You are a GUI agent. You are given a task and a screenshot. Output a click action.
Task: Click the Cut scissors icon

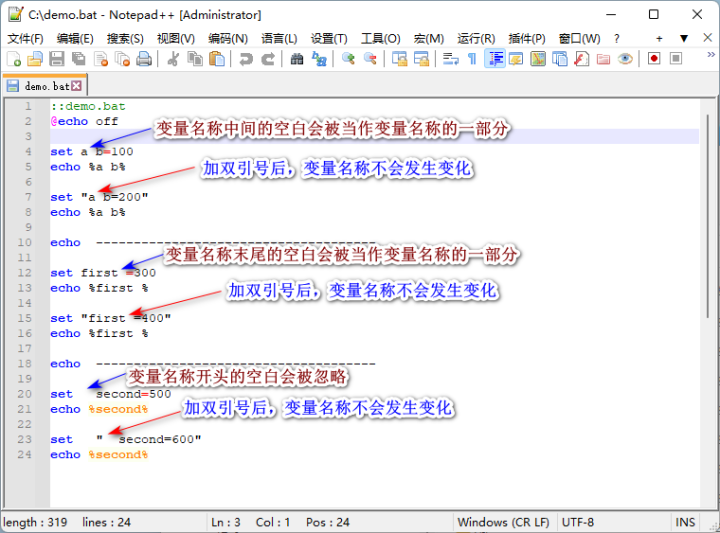click(173, 59)
